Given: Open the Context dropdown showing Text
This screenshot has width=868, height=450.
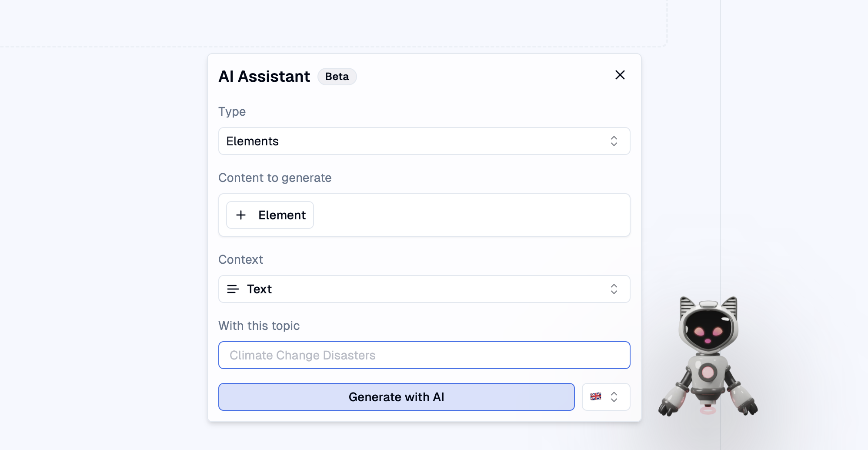Looking at the screenshot, I should 424,289.
